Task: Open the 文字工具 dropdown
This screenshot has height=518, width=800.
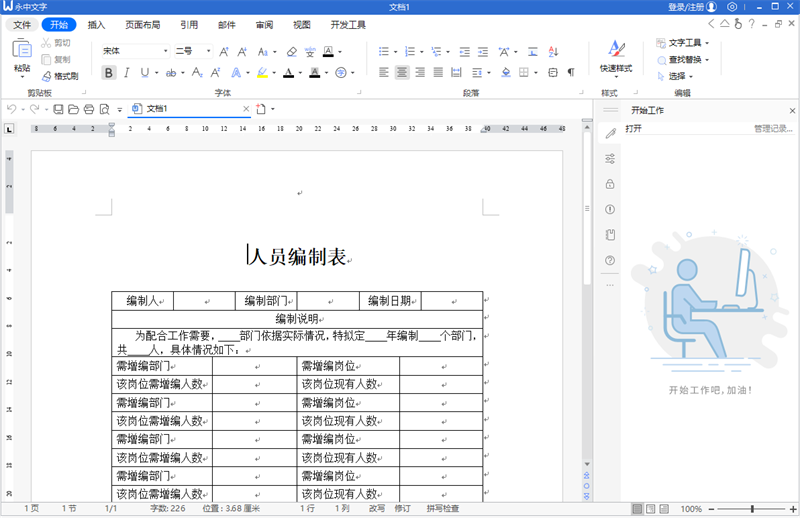Action: point(683,43)
